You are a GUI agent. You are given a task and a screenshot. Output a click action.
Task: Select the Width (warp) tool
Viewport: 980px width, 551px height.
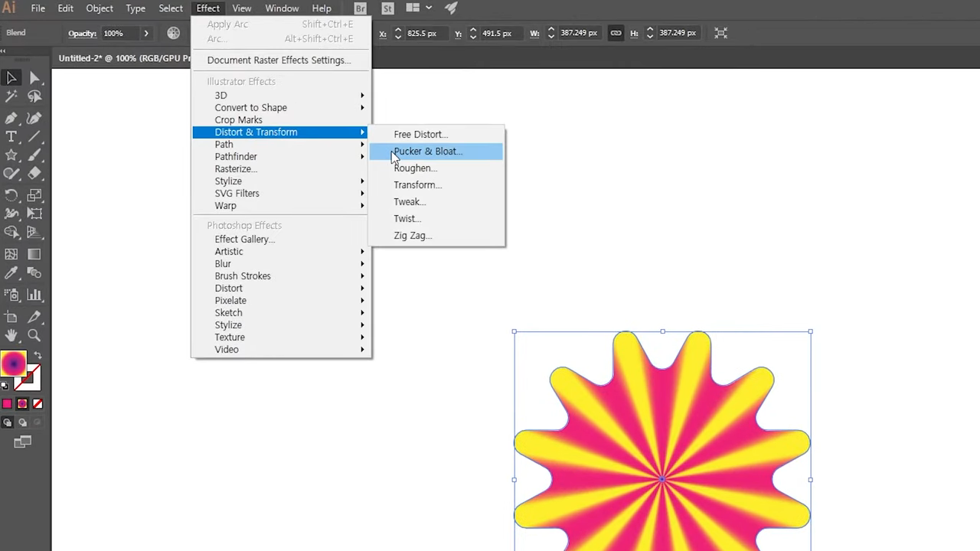click(11, 214)
